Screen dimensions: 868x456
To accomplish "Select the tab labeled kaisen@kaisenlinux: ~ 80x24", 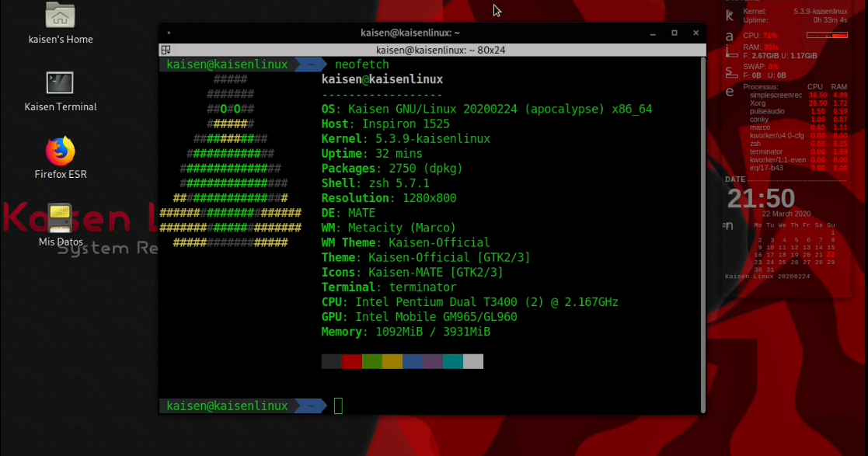I will (x=433, y=49).
